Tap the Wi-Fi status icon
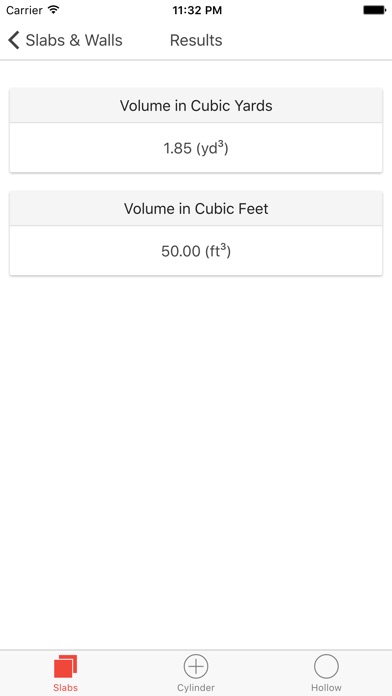 click(x=54, y=10)
